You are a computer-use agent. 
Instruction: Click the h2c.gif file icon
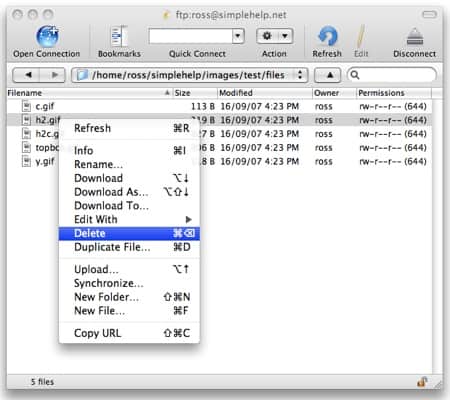[x=26, y=134]
